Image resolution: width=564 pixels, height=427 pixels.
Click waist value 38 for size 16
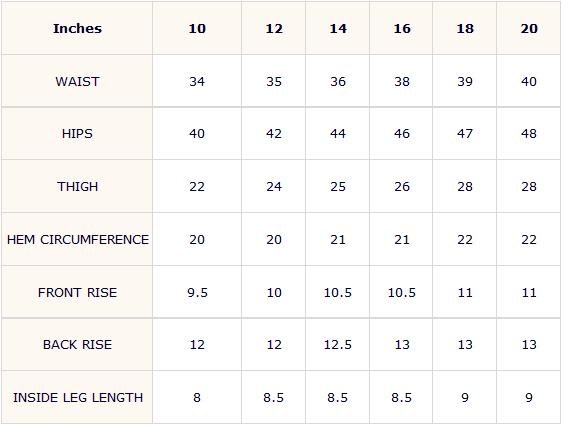(402, 82)
